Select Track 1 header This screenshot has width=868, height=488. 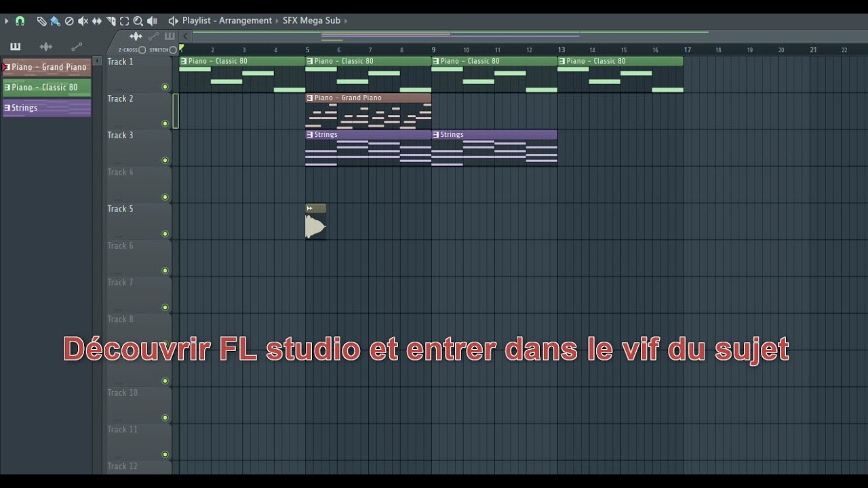[139, 74]
